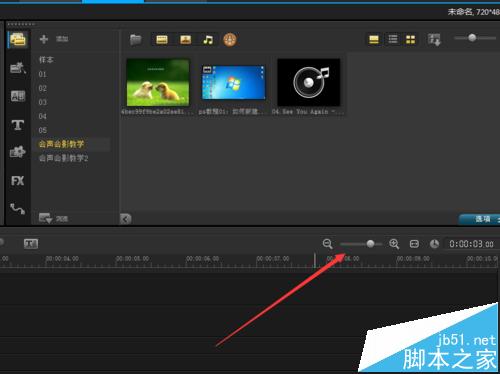Open the Transition (AB) library

tap(18, 96)
